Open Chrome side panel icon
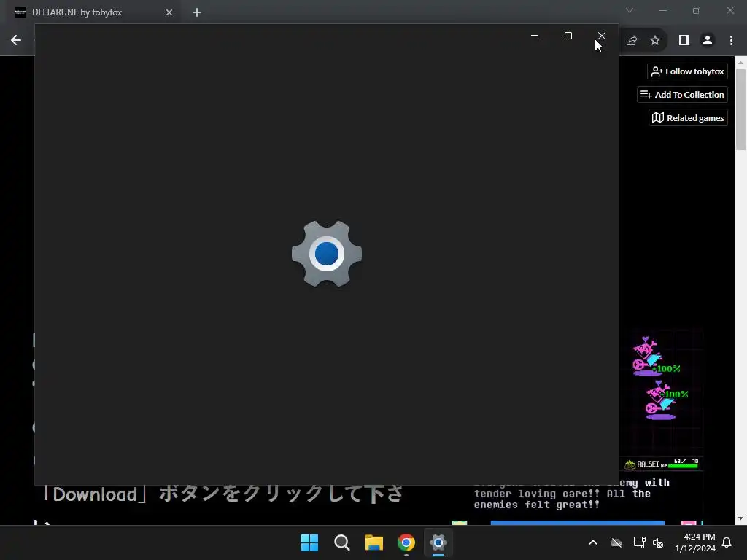747x560 pixels. pos(684,41)
